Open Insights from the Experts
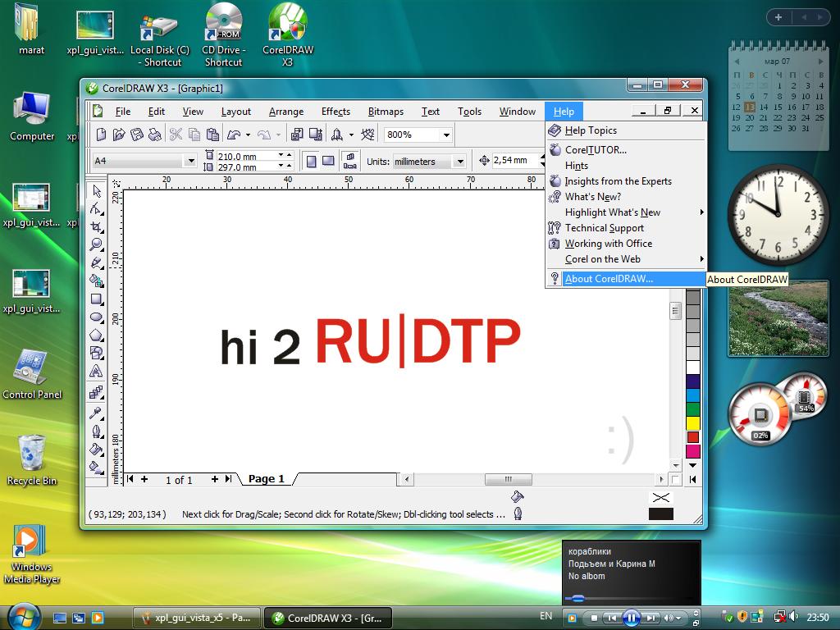The image size is (840, 630). coord(626,181)
